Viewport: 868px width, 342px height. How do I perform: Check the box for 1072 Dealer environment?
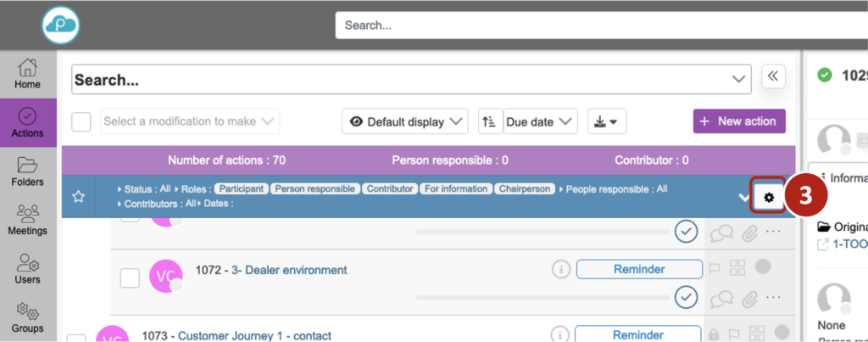click(130, 278)
